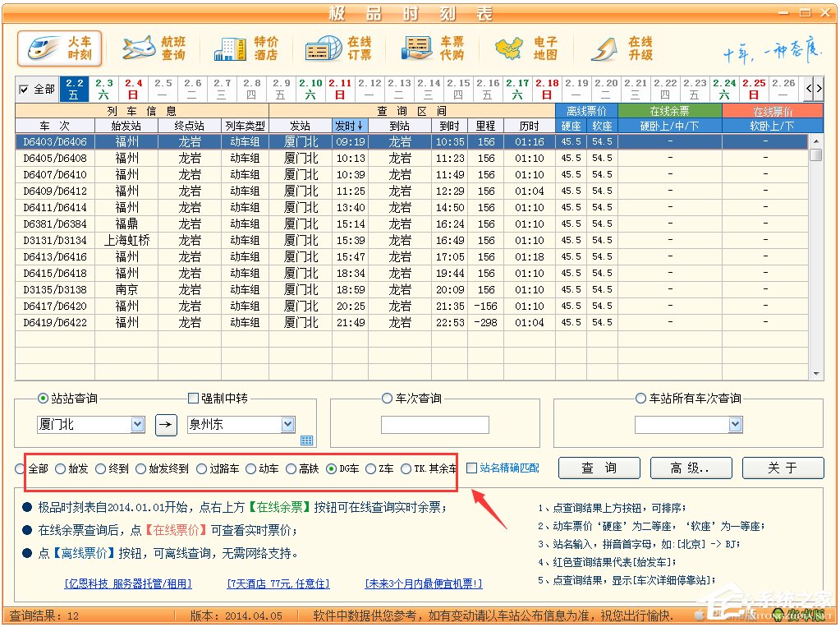
Task: Select train row D3131/D3134
Action: point(411,240)
